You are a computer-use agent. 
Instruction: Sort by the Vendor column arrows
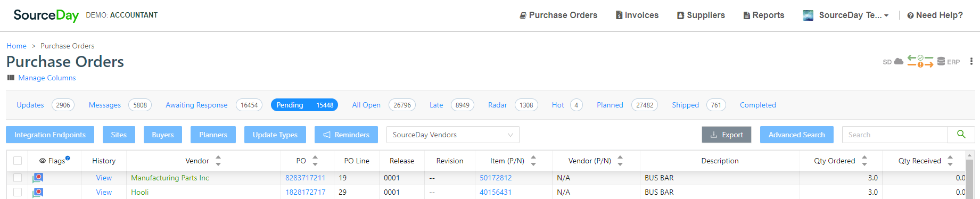218,161
